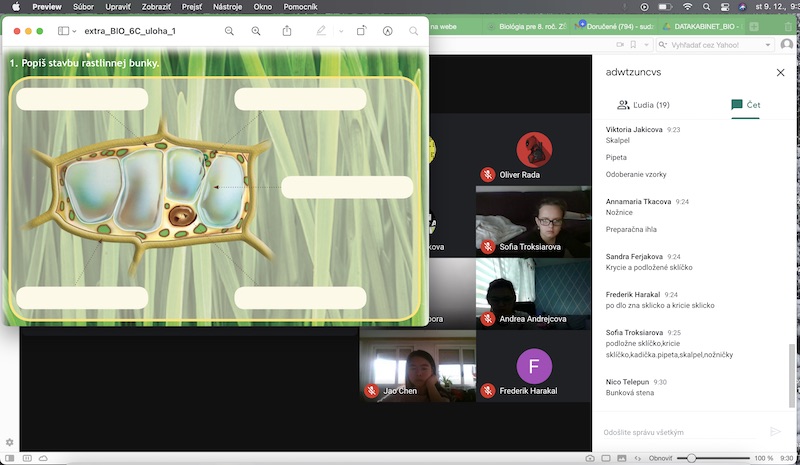
Task: Select Frederik Harakal's participant tile
Action: [x=534, y=366]
